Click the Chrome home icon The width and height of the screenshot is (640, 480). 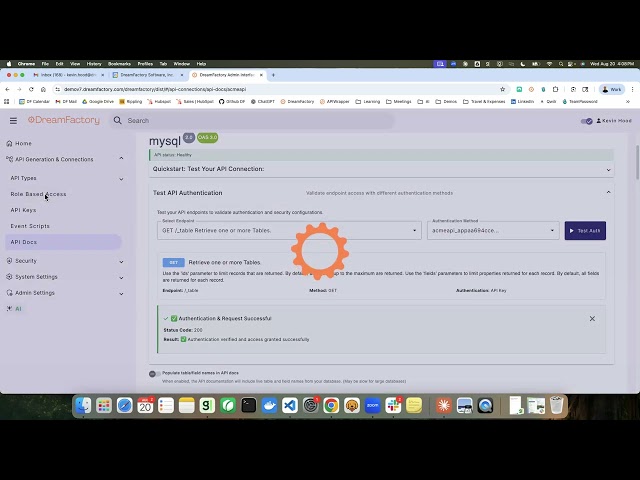(x=43, y=89)
